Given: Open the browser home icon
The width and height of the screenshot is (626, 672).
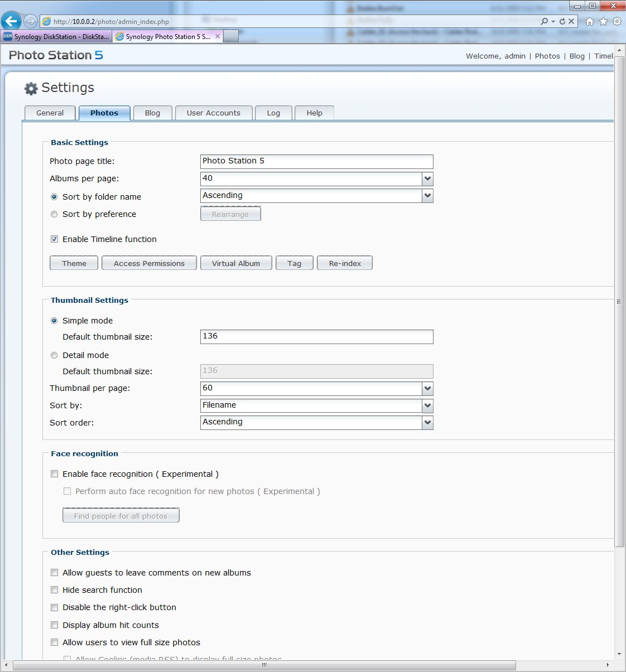Looking at the screenshot, I should pyautogui.click(x=590, y=21).
